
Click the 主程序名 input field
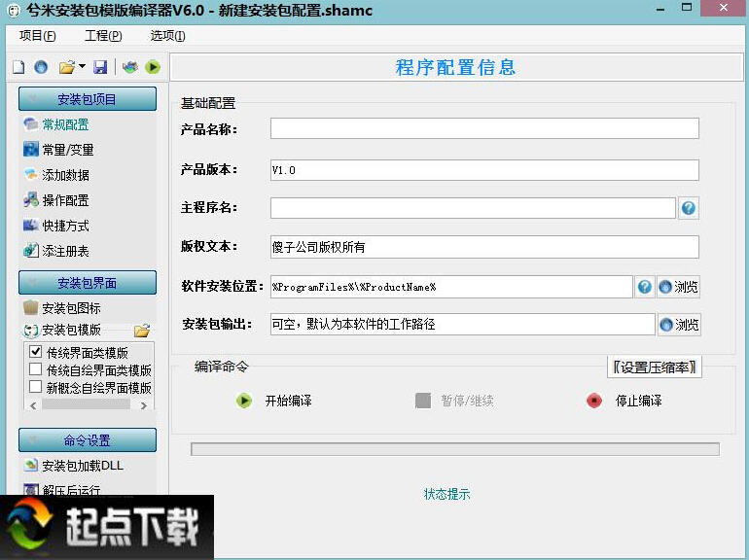(473, 208)
